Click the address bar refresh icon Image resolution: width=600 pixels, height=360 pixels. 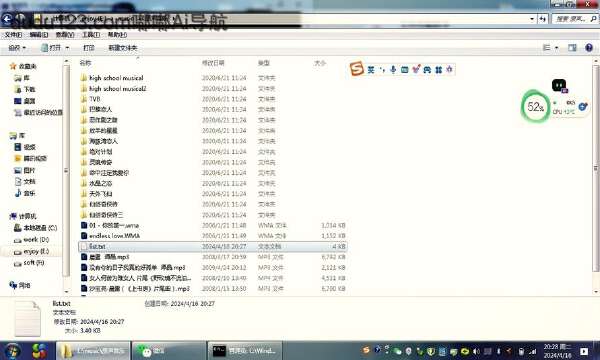click(x=543, y=19)
